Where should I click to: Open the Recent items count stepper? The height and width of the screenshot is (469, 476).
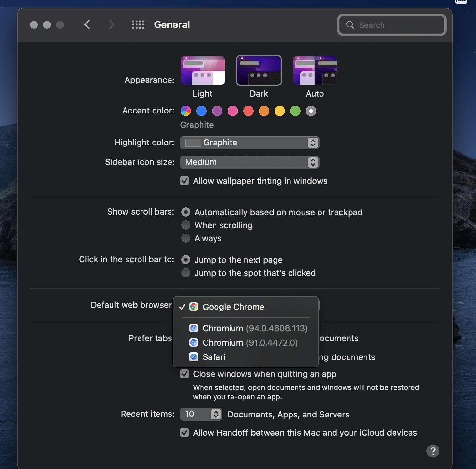(x=201, y=414)
